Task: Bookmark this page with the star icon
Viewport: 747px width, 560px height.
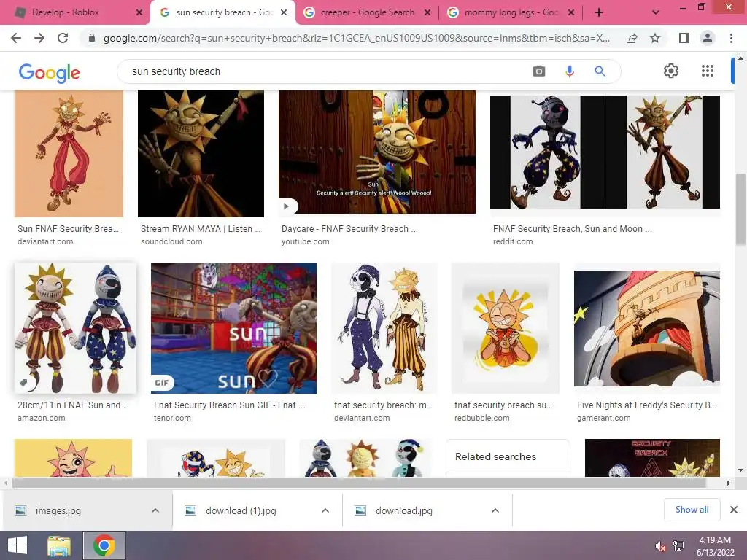Action: tap(655, 38)
